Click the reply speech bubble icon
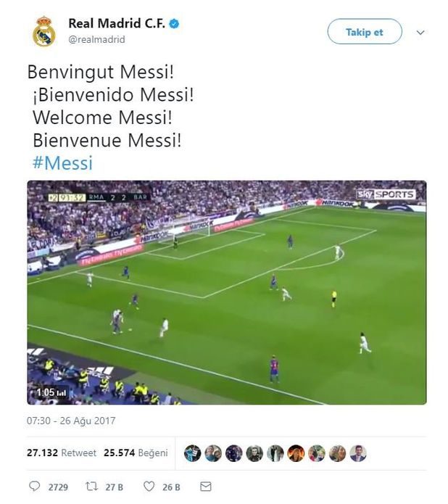This screenshot has width=448, height=504. [34, 487]
